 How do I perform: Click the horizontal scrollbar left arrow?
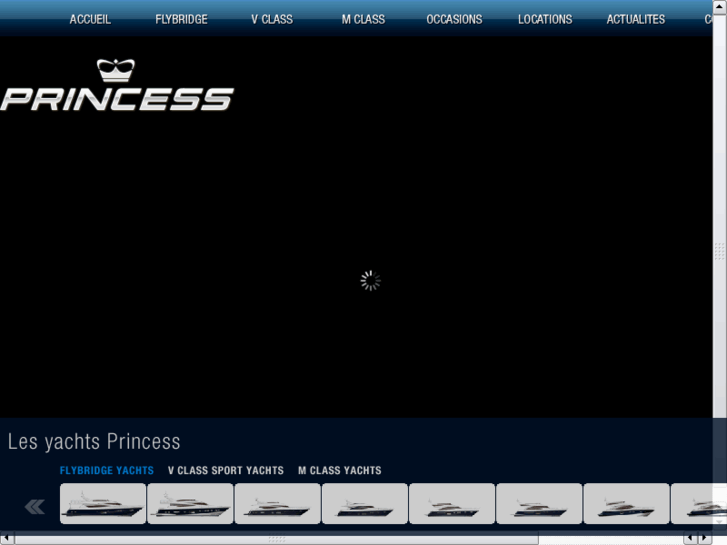[x=7, y=539]
